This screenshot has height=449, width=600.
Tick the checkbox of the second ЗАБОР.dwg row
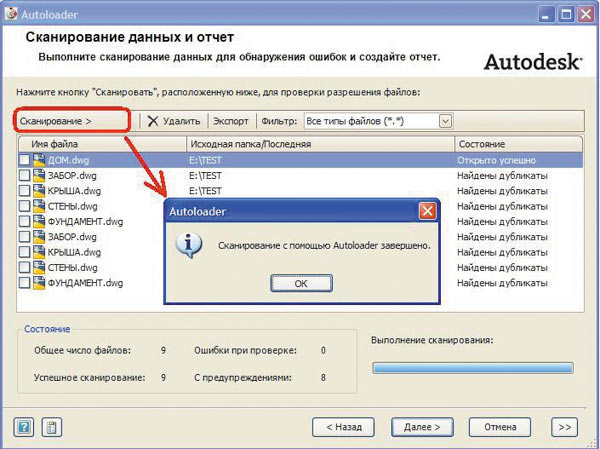click(x=24, y=237)
